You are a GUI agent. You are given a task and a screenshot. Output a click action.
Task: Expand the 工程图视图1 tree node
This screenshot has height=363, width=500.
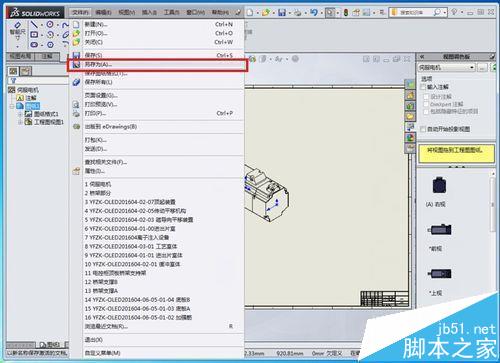pos(20,122)
